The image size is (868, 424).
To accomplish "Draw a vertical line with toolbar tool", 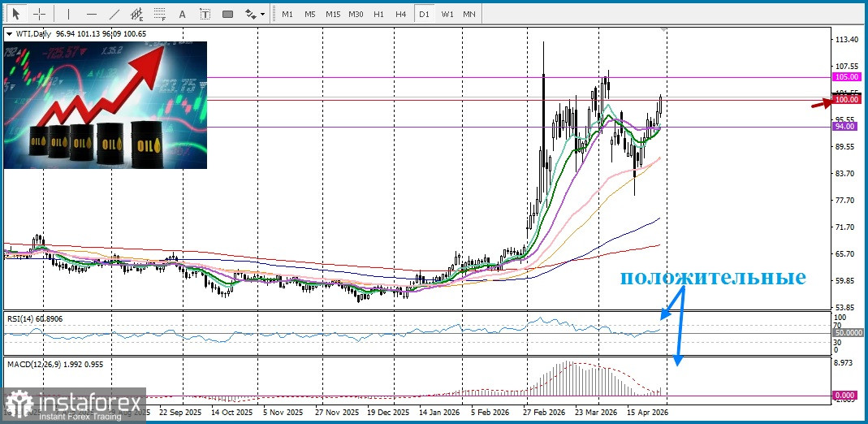I will click(68, 14).
